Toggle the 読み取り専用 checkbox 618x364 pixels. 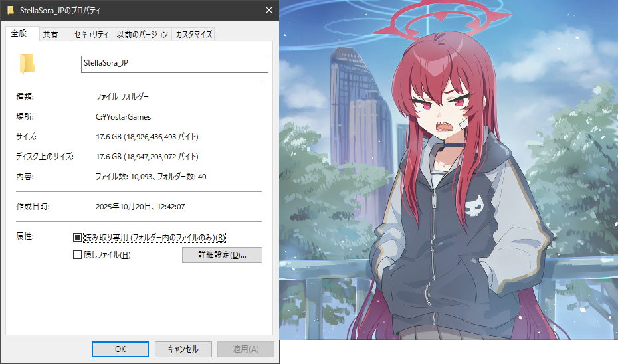(x=77, y=237)
